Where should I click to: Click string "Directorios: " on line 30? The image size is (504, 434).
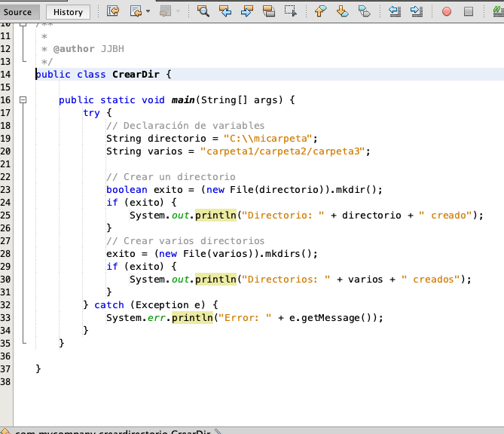pyautogui.click(x=286, y=280)
